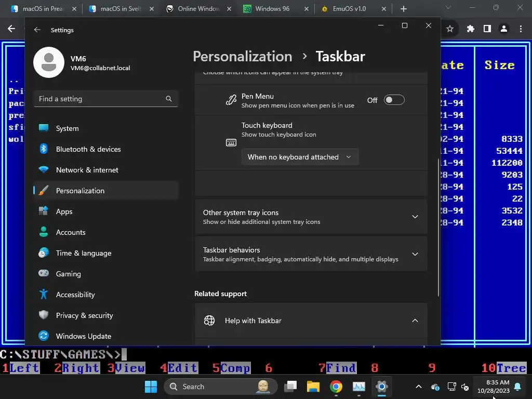Click the globe icon beside Help with Taskbar
This screenshot has width=532, height=399.
pos(209,321)
